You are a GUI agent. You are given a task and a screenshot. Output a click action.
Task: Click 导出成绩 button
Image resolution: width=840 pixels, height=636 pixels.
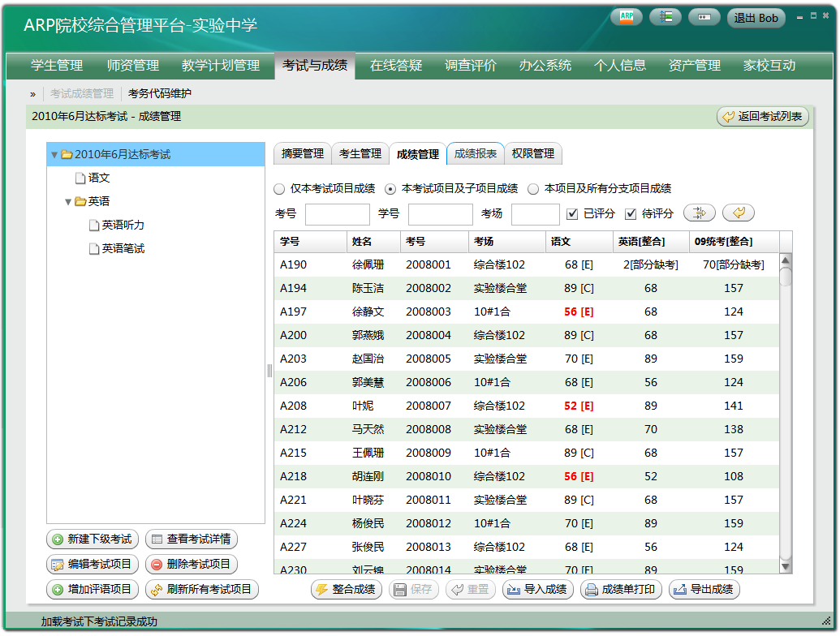coord(704,590)
